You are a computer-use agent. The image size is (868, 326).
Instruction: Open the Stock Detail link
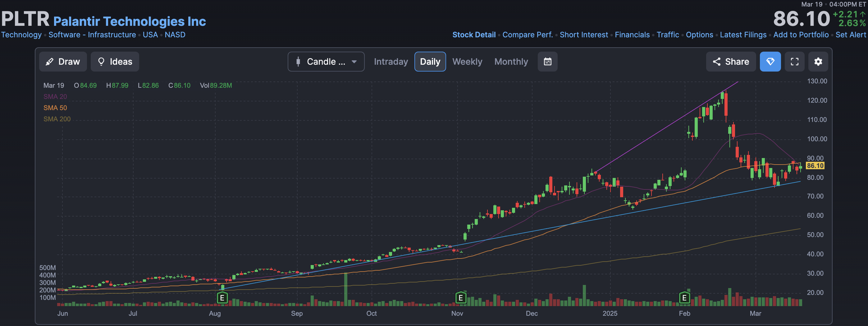(x=474, y=35)
